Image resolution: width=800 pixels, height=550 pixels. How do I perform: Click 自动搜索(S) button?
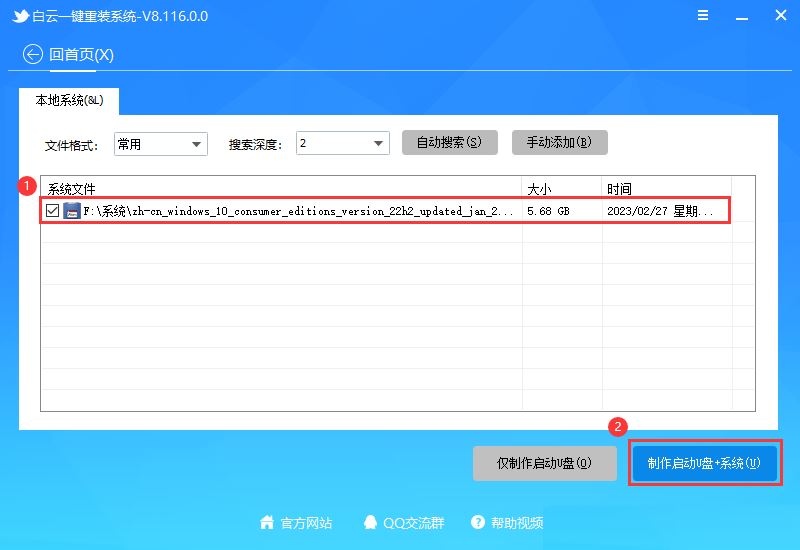(449, 142)
